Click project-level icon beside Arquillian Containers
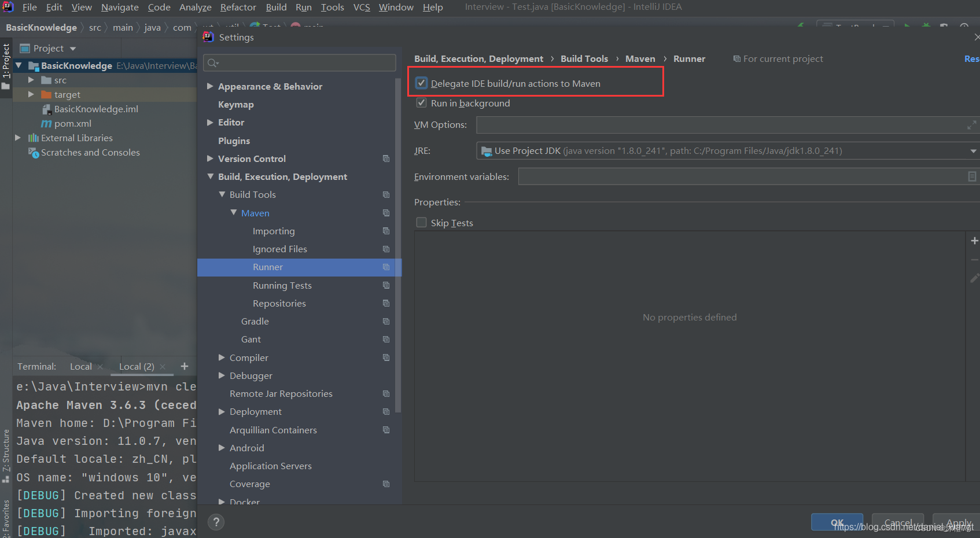The width and height of the screenshot is (980, 538). coord(386,430)
